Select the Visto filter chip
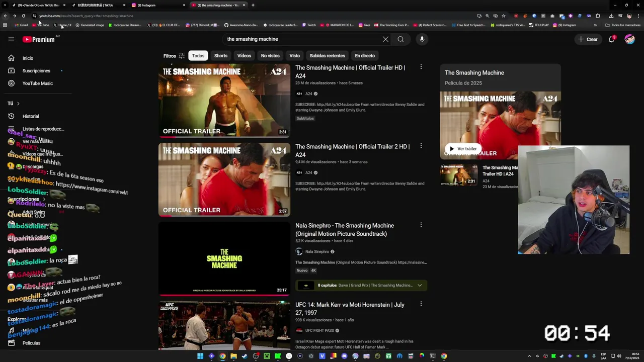 coord(295,56)
